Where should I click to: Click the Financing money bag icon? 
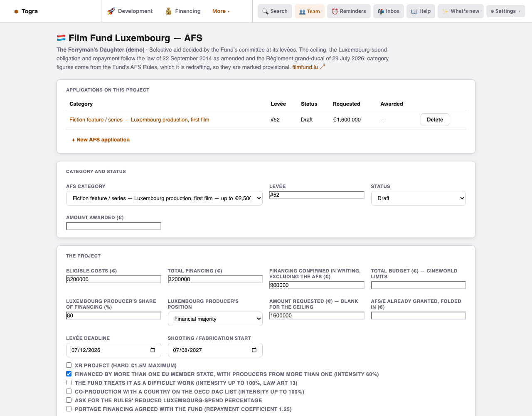(168, 11)
